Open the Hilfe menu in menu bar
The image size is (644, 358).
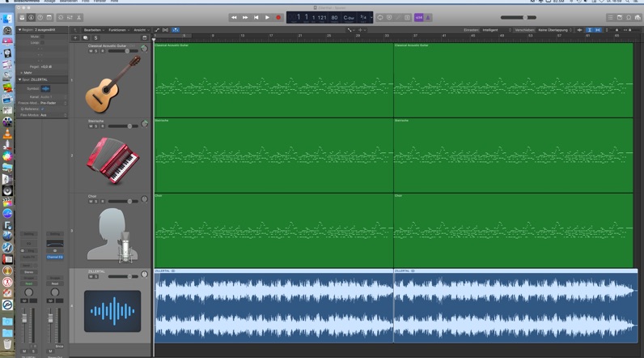114,2
